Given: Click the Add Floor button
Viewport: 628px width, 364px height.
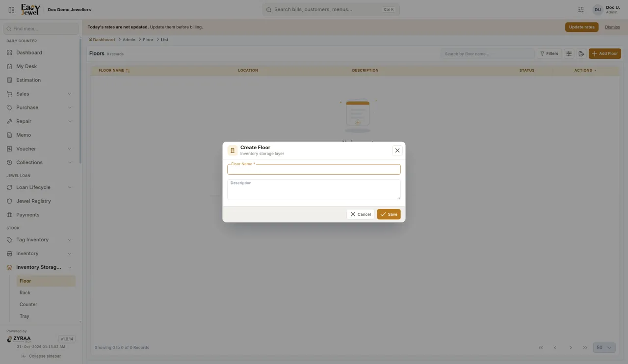Looking at the screenshot, I should click(x=605, y=53).
